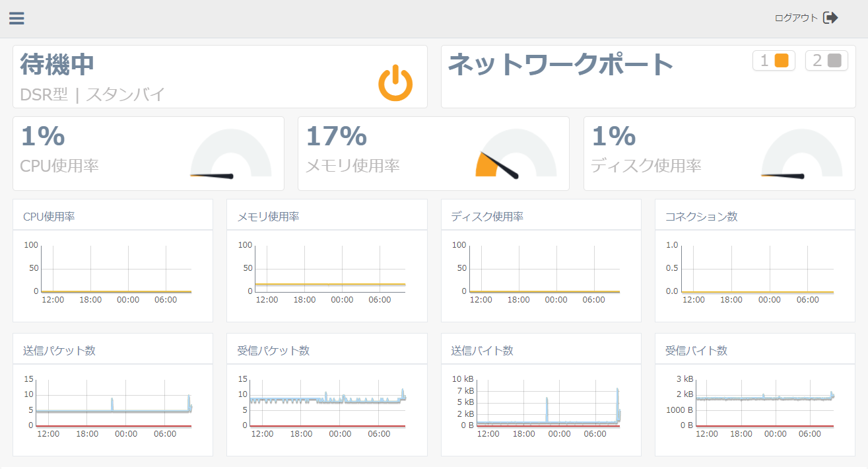868x469 pixels.
Task: Click the ネットワークポート heading
Action: [561, 65]
